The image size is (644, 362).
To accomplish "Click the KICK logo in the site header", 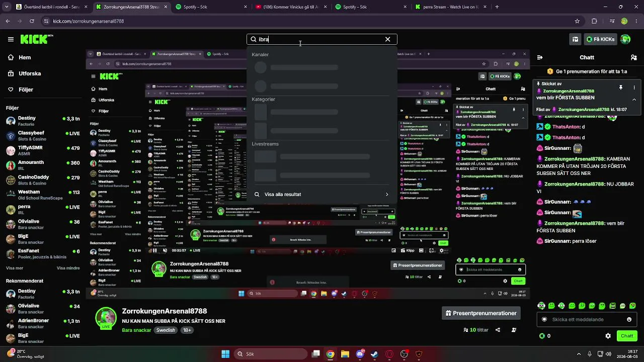I will point(37,39).
